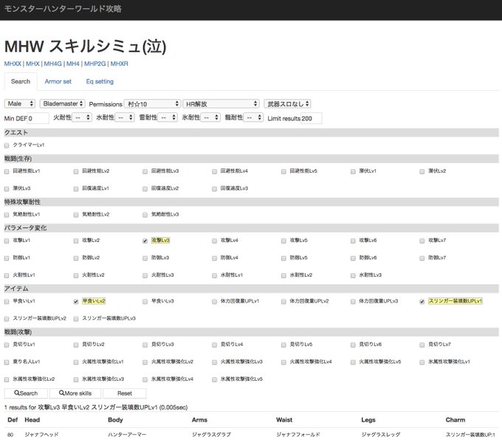Click the Def column header
Viewport: 502px width, 448px height.
coord(13,420)
